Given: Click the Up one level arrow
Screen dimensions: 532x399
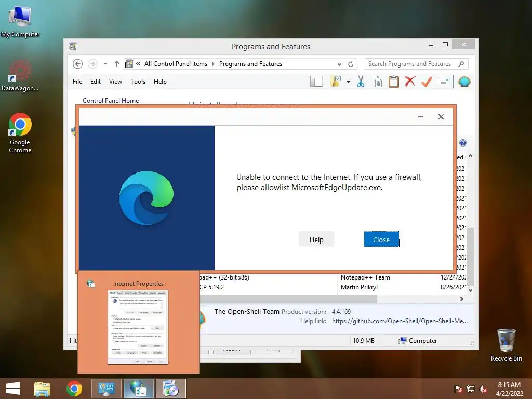Looking at the screenshot, I should pyautogui.click(x=117, y=64).
